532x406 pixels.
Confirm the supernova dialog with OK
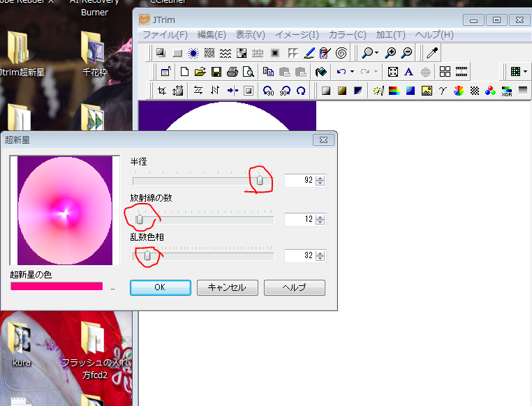point(160,287)
